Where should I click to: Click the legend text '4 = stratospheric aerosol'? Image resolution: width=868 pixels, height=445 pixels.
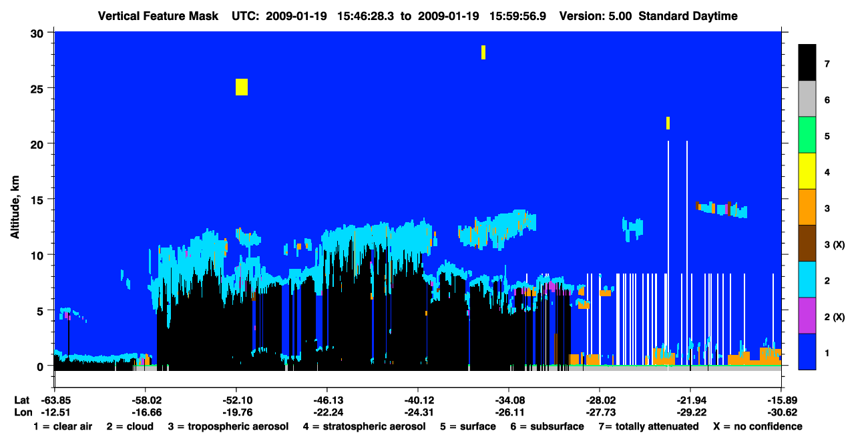click(364, 426)
